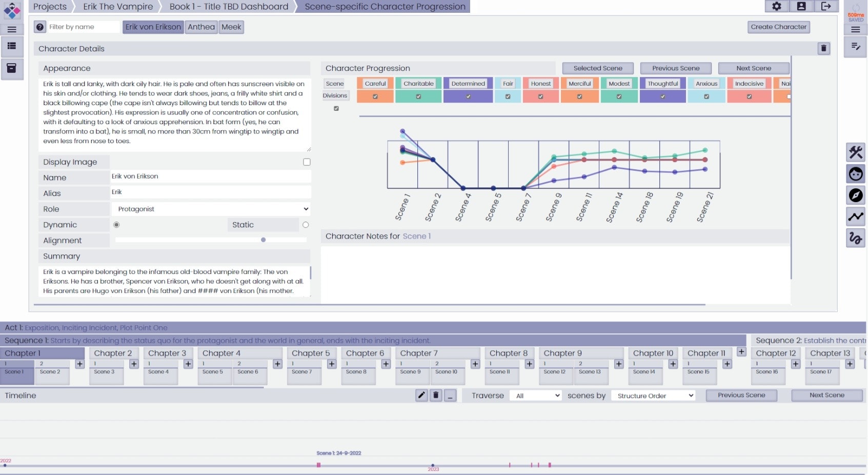868x475 pixels.
Task: Click Previous Scene button in Timeline bar
Action: click(x=741, y=395)
